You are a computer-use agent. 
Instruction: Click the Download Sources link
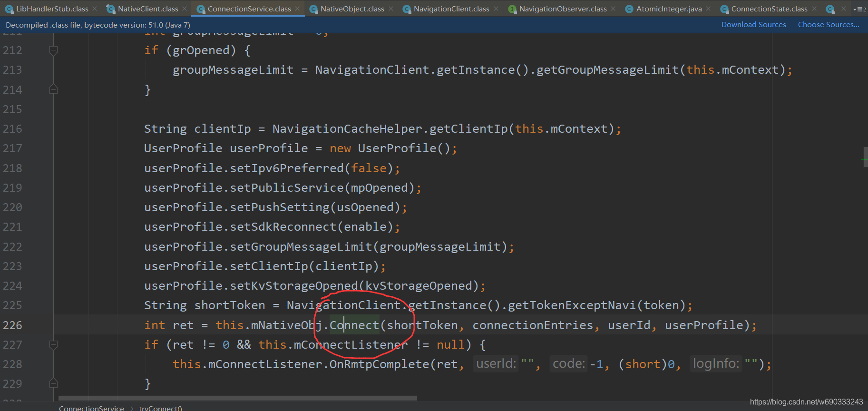tap(753, 25)
